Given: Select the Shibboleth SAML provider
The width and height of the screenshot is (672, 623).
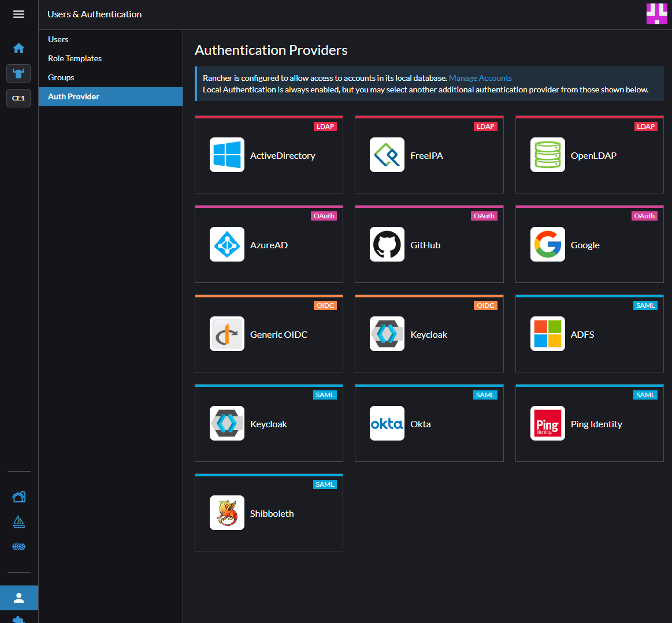Looking at the screenshot, I should tap(269, 513).
